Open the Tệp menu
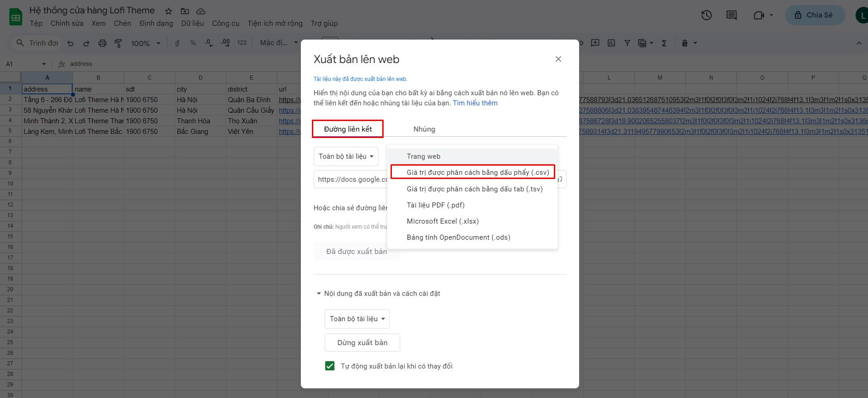The width and height of the screenshot is (868, 398). (36, 23)
